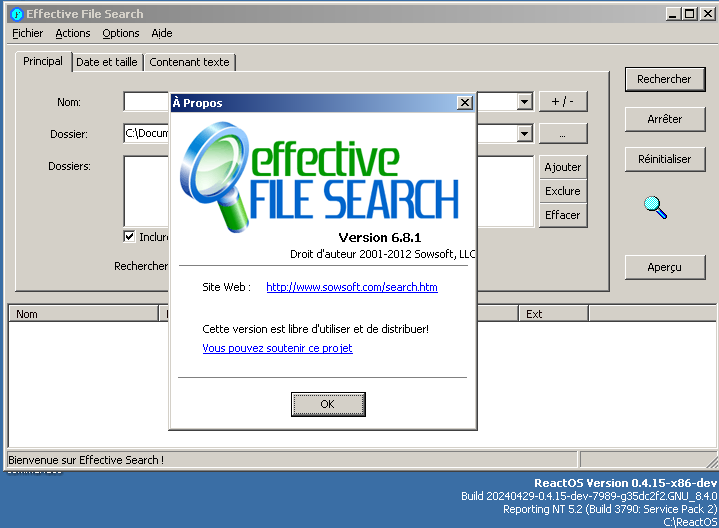Click the browse folder '...' button
719x528 pixels.
point(563,134)
